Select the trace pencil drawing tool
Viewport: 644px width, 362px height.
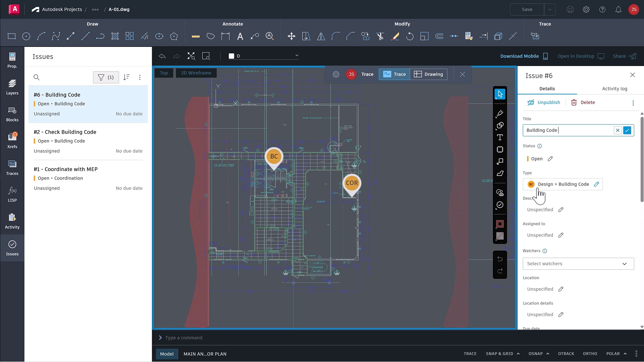coord(500,113)
